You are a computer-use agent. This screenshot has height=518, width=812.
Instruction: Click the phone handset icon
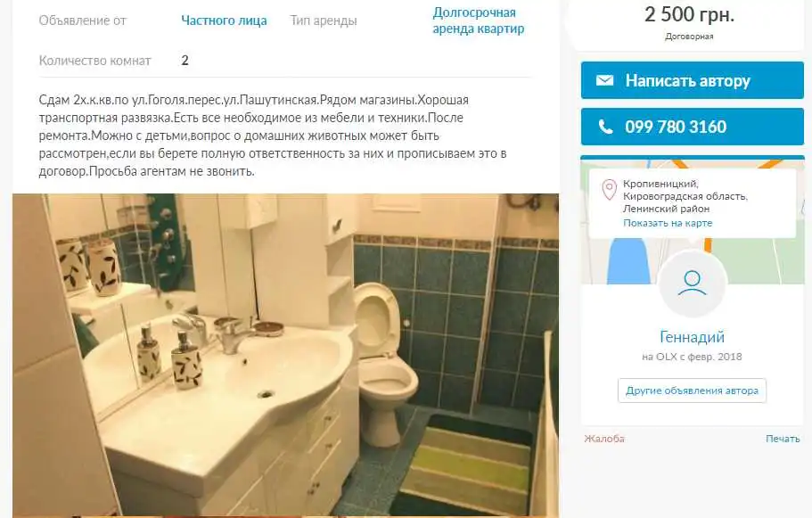(605, 127)
